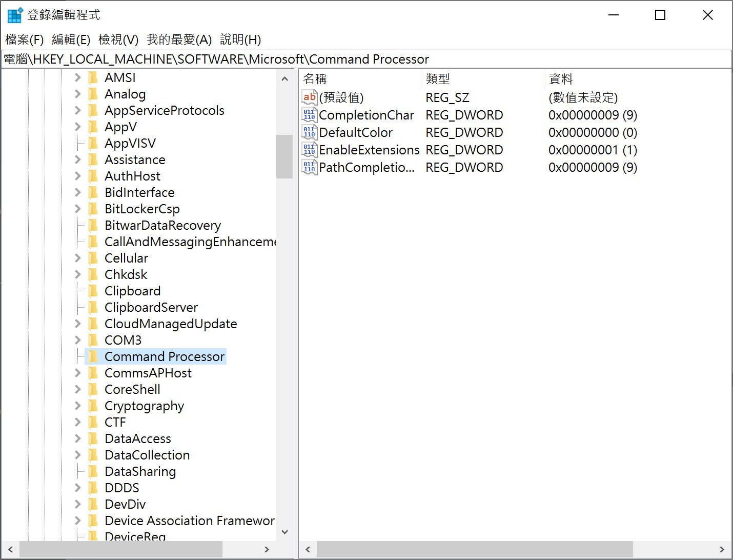The width and height of the screenshot is (733, 560).
Task: Click the folder icon of COM3 key
Action: point(93,340)
